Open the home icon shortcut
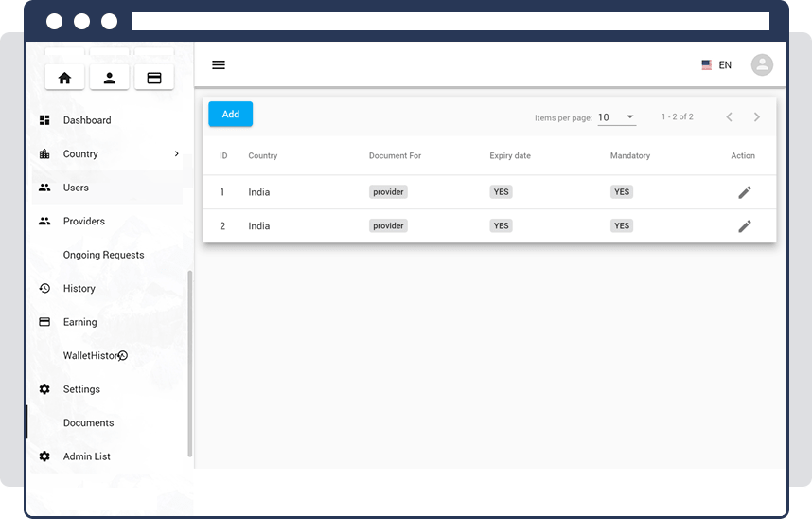812x519 pixels. (64, 78)
